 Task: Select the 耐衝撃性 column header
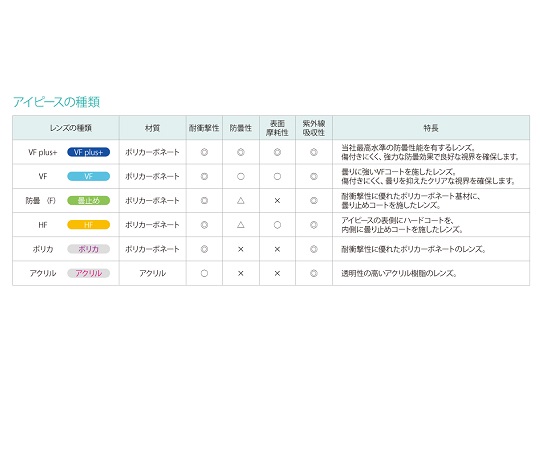coord(204,128)
